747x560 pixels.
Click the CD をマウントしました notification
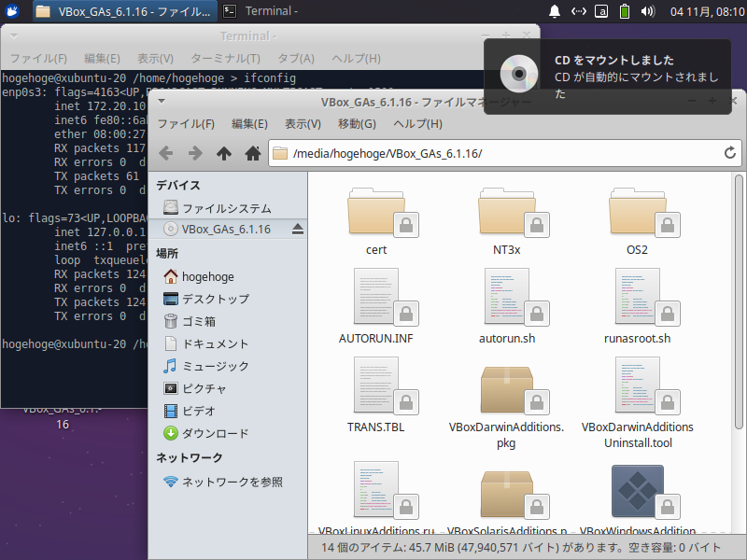click(x=608, y=77)
